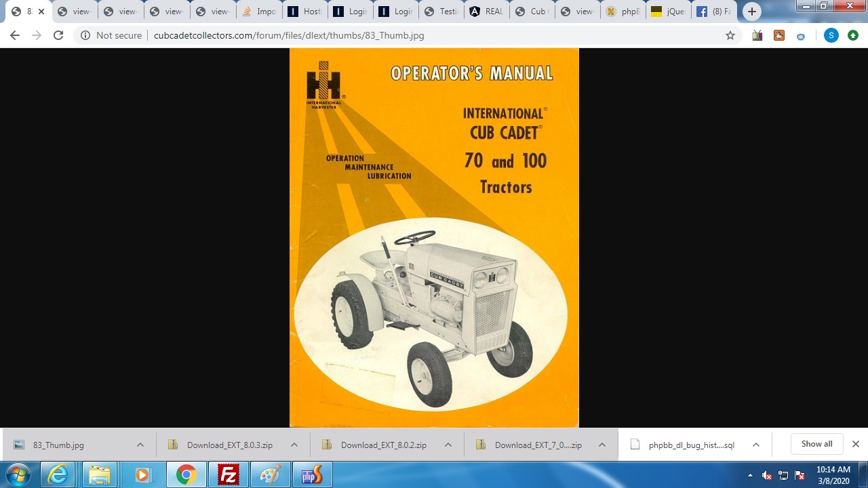Bookmark this page with the star icon
The image size is (868, 488).
tap(730, 35)
